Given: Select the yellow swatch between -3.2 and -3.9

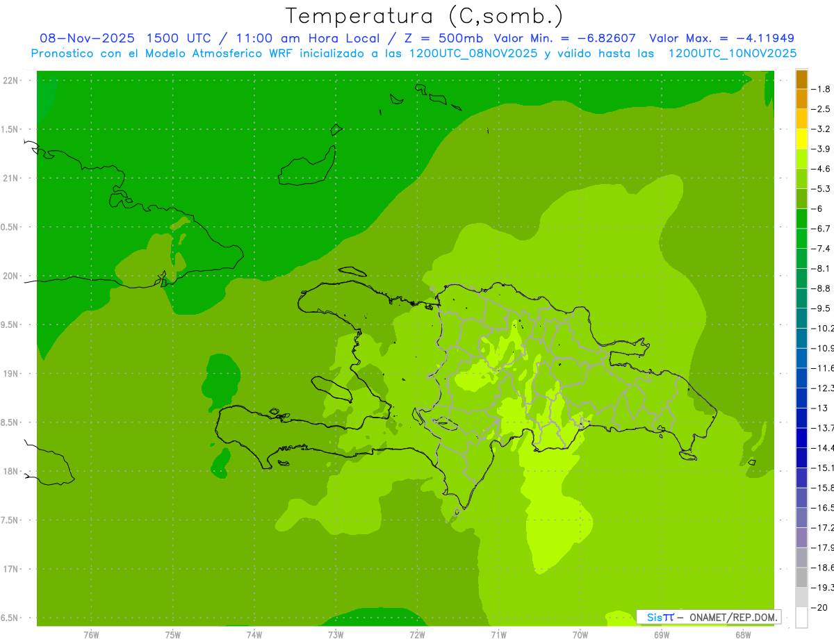Looking at the screenshot, I should [801, 139].
